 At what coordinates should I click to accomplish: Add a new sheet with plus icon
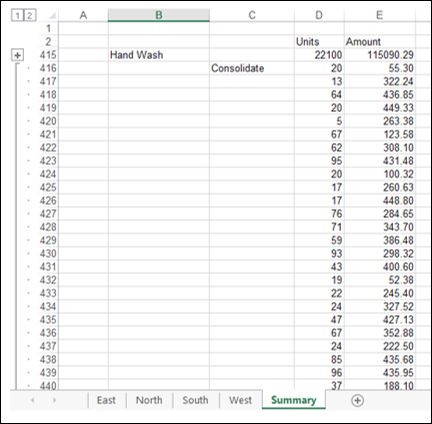(357, 400)
